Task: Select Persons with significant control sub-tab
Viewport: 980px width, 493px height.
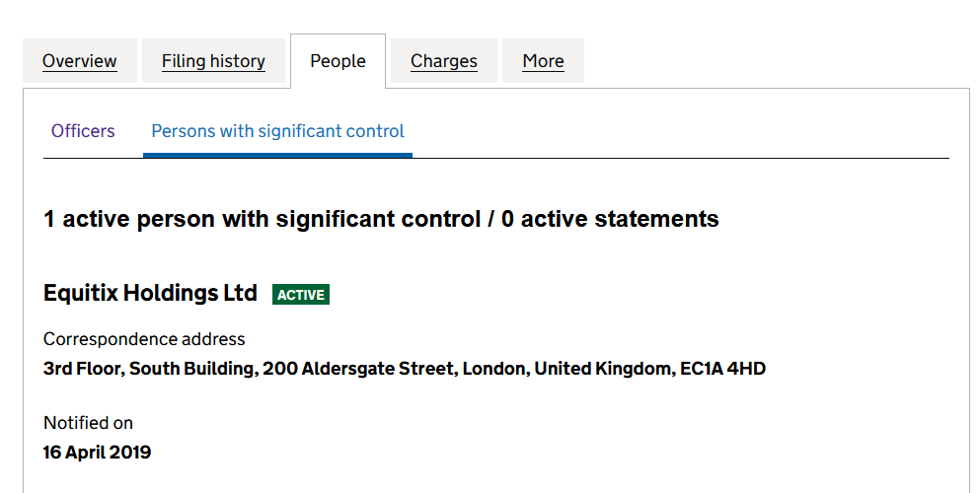Action: (x=277, y=131)
